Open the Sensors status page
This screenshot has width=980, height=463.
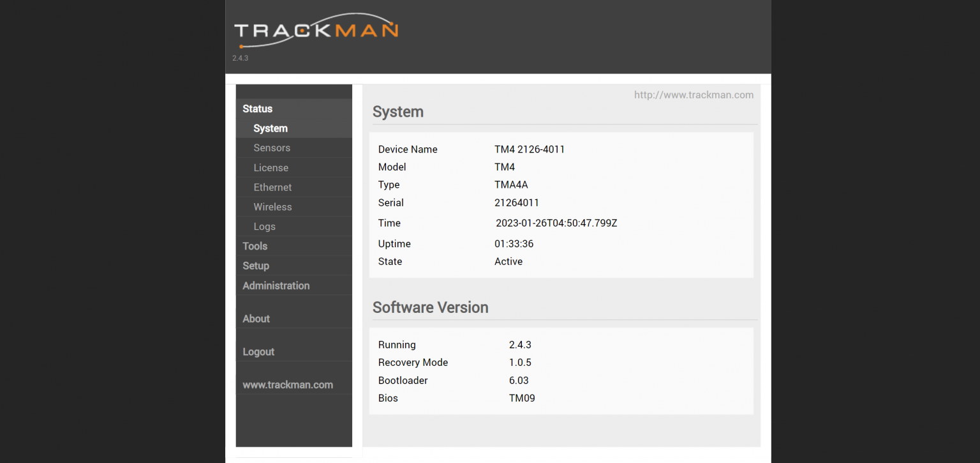[272, 148]
